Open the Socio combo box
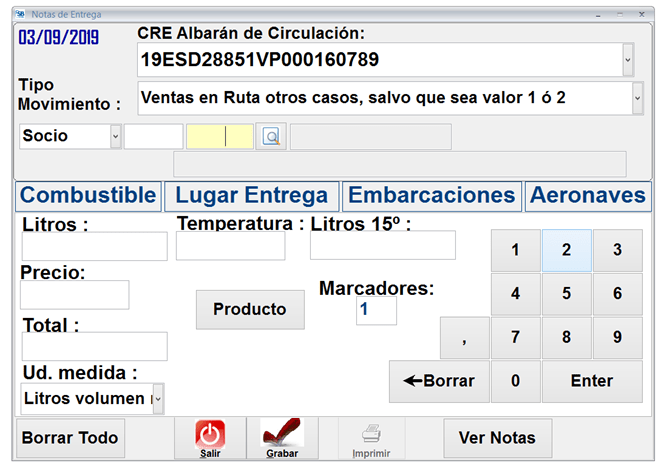The width and height of the screenshot is (664, 469). click(x=115, y=137)
